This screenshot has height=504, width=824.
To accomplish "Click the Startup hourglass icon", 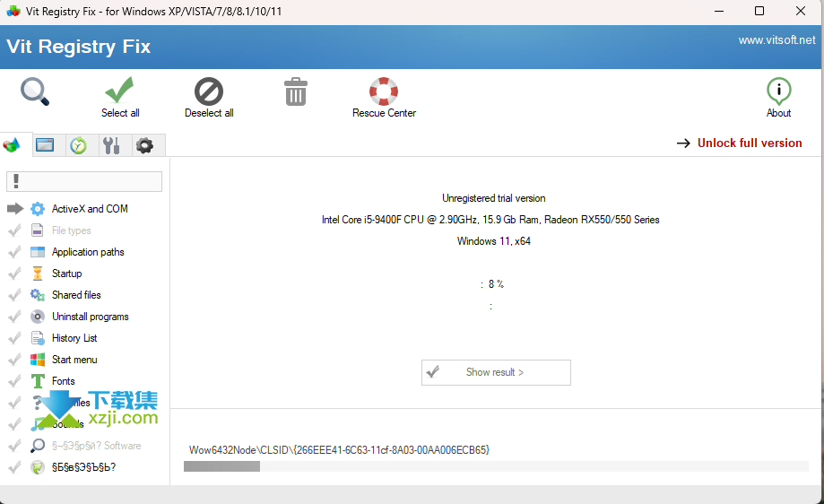I will 38,274.
